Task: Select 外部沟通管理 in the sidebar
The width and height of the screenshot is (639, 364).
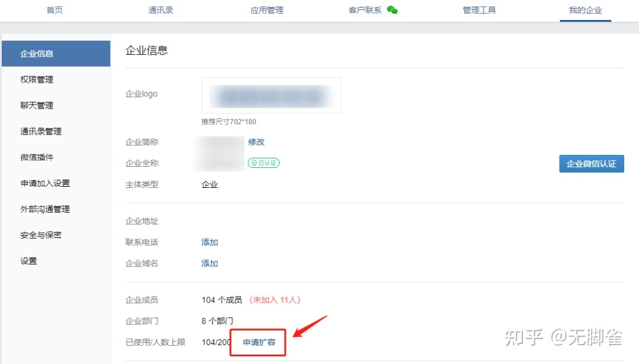Action: click(45, 209)
